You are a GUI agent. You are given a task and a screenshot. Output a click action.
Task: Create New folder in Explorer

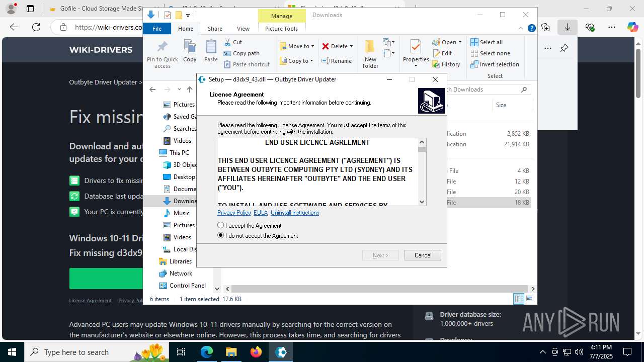pyautogui.click(x=370, y=54)
